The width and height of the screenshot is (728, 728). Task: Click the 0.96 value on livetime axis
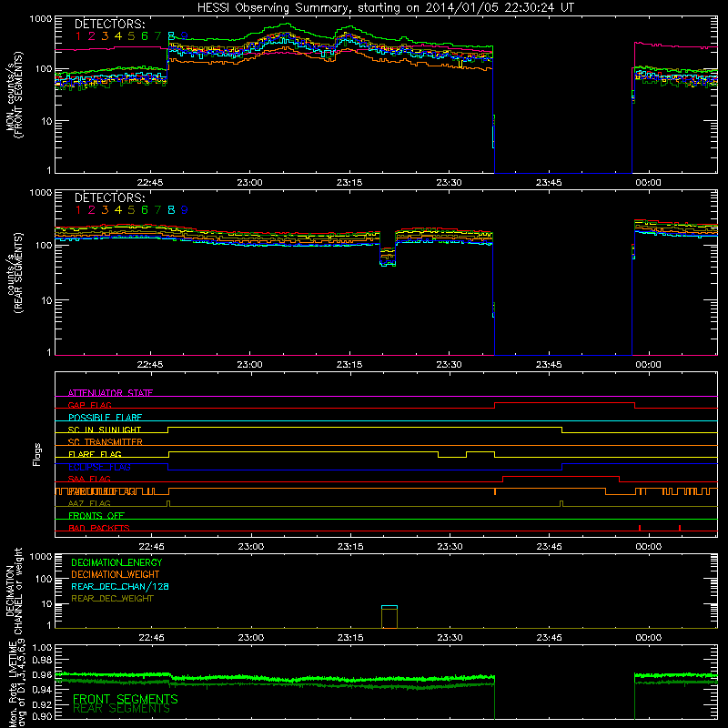[43, 674]
